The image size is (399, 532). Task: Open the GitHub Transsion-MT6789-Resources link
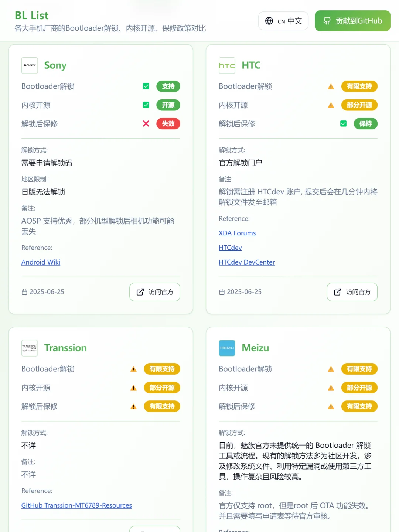click(76, 505)
